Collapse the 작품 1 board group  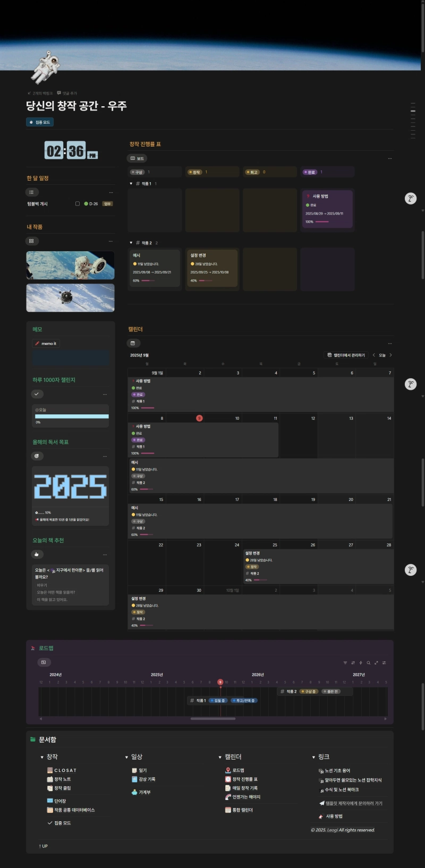point(131,184)
